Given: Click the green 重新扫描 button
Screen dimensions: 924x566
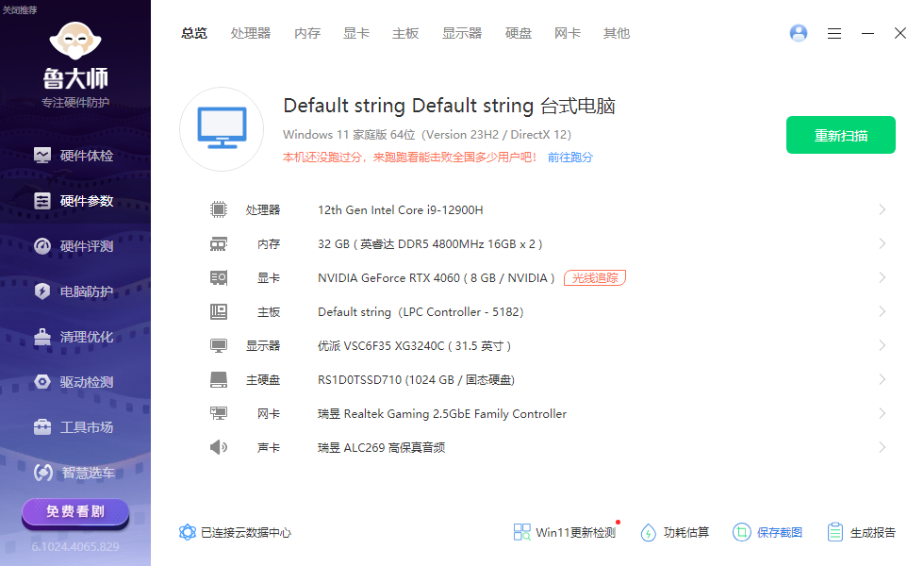Looking at the screenshot, I should [x=841, y=135].
